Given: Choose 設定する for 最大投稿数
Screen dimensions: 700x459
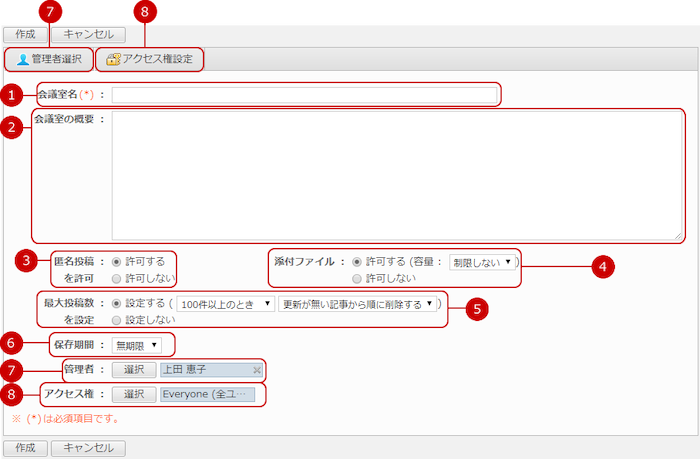Looking at the screenshot, I should coord(117,303).
